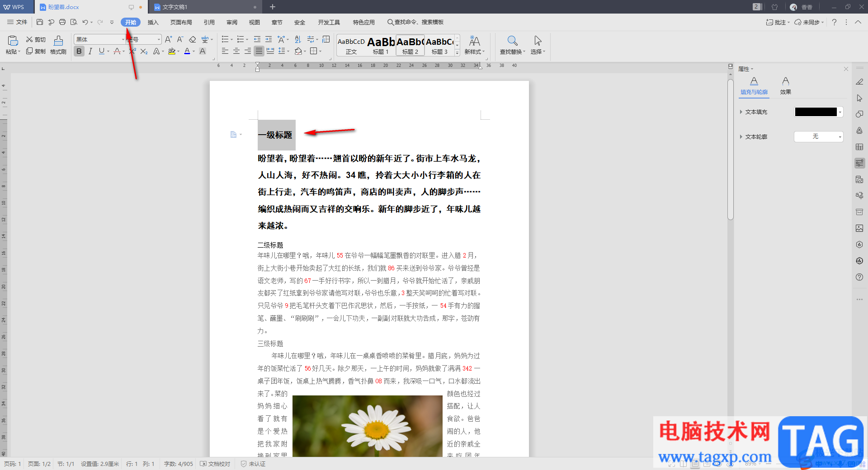Open the 文本轮廓 dropdown showing 无

tap(819, 136)
